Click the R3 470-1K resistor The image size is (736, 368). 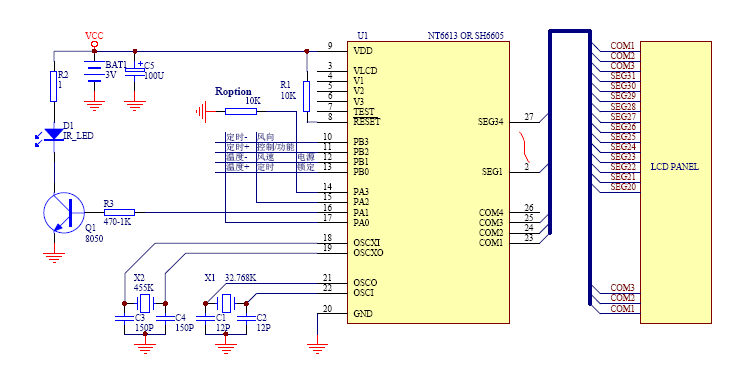[x=119, y=213]
